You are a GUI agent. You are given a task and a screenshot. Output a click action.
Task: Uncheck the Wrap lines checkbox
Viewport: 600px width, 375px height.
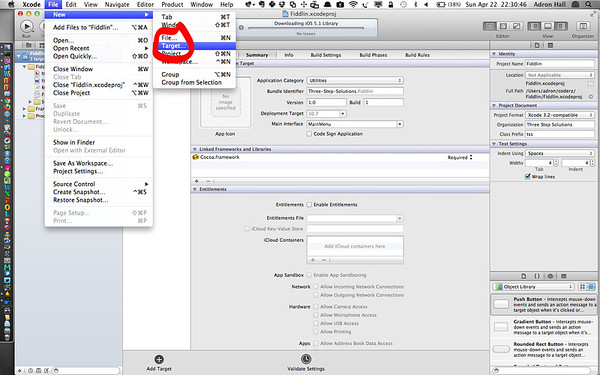[528, 176]
